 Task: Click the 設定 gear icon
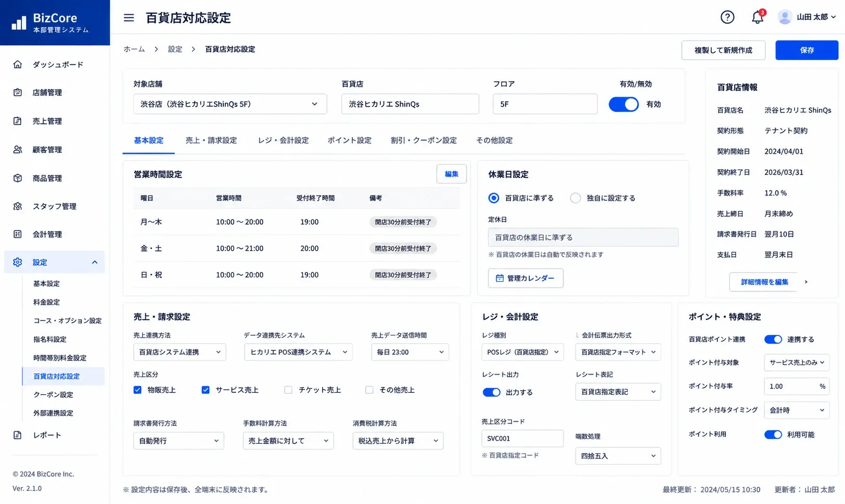pyautogui.click(x=18, y=263)
